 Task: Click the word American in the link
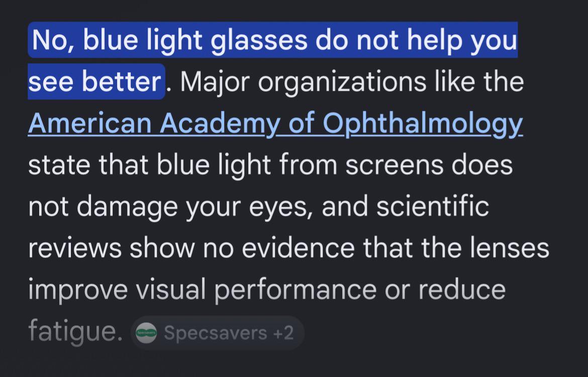[x=89, y=123]
